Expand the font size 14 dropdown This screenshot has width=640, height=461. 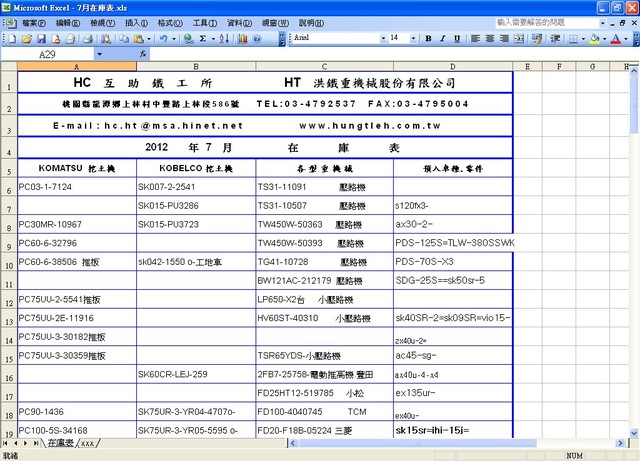[x=413, y=38]
